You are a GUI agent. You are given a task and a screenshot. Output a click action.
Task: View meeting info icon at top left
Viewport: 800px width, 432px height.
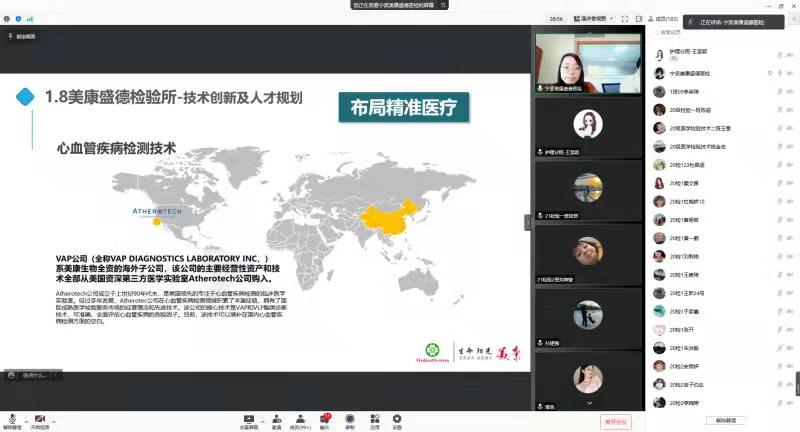(7, 19)
